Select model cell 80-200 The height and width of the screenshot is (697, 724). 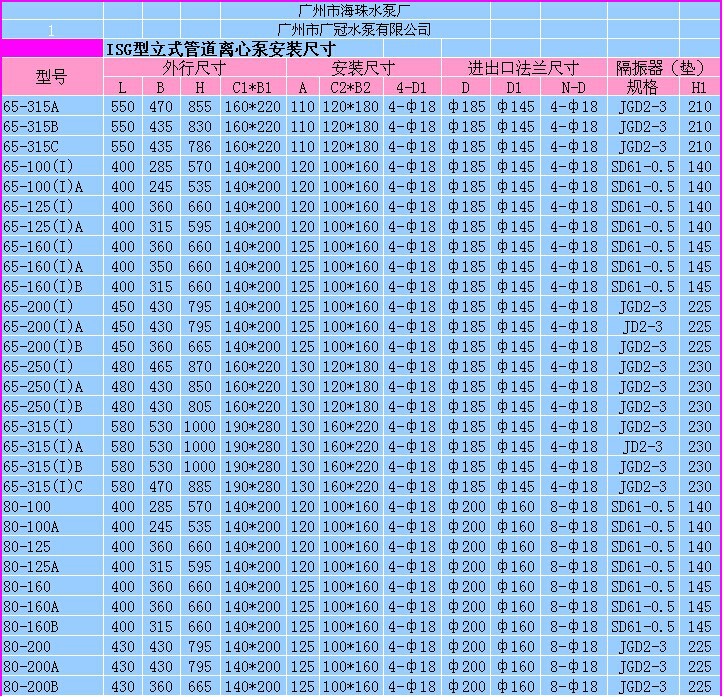[52, 647]
